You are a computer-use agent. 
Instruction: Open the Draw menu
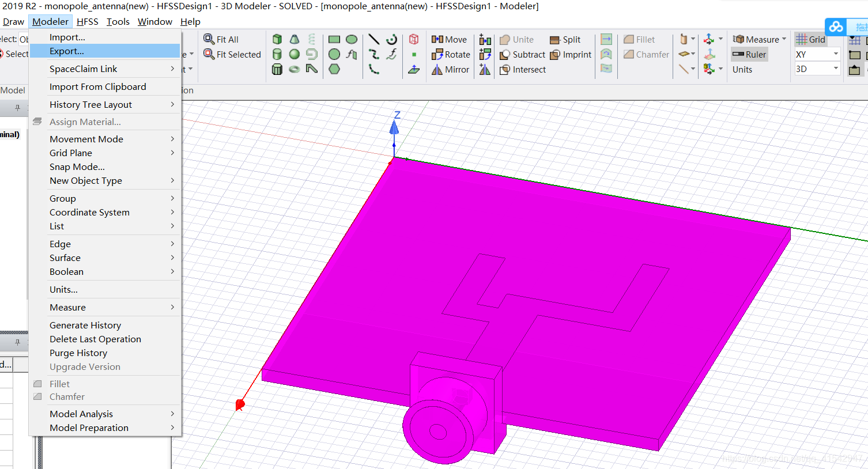(13, 21)
